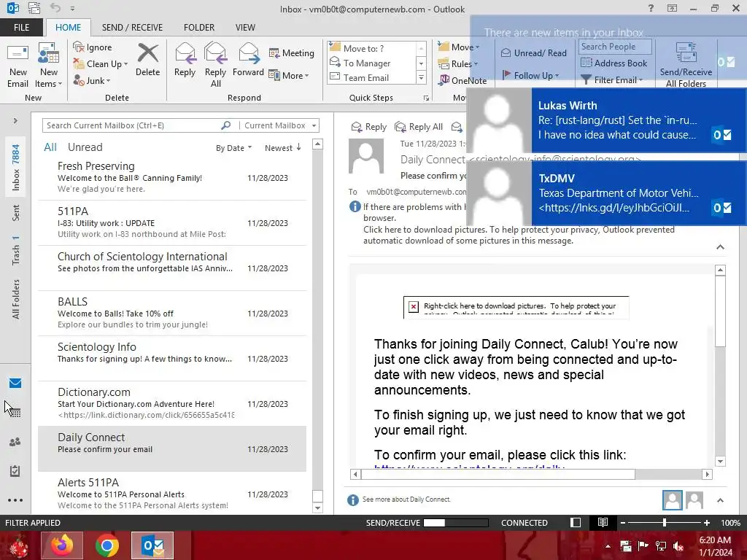
Task: Click Reply in the reading pane
Action: 368,127
